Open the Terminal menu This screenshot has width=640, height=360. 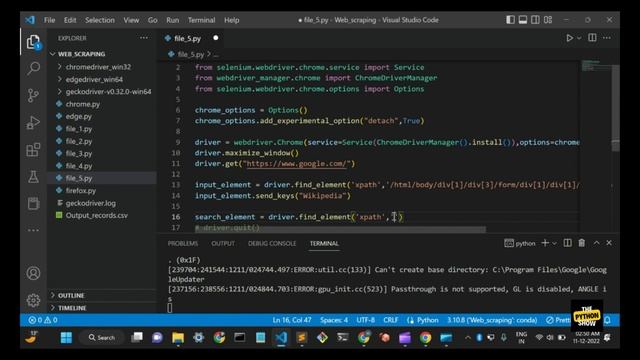pyautogui.click(x=201, y=20)
